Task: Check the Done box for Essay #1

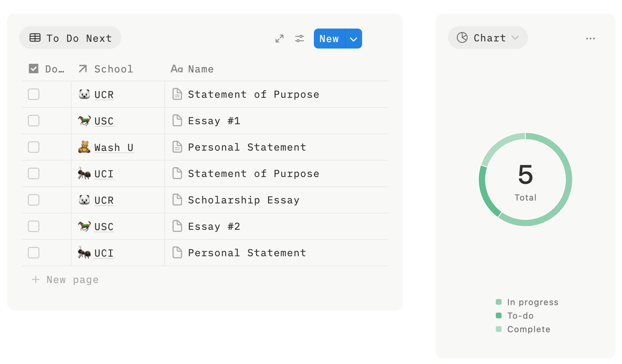Action: click(34, 121)
